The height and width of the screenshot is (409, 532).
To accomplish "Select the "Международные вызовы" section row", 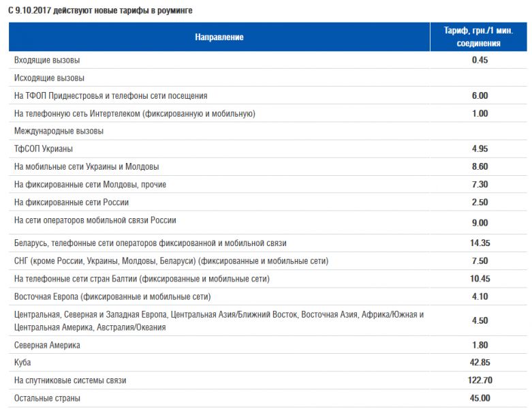I will 59,131.
